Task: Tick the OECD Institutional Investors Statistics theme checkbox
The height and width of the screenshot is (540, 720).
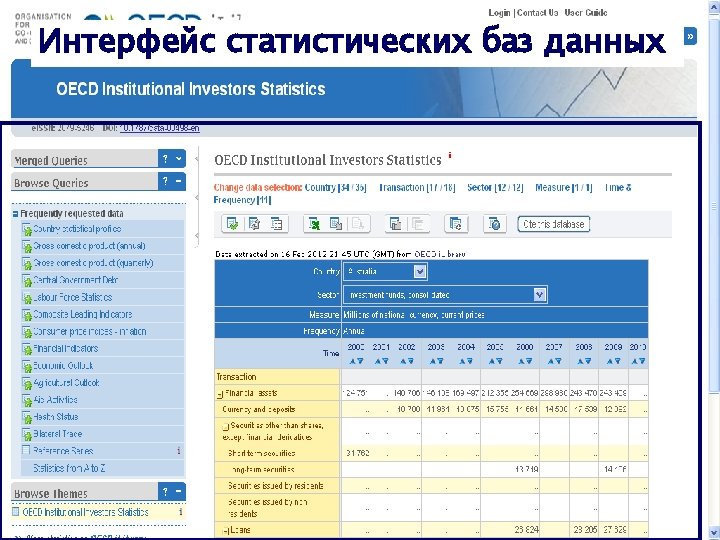Action: click(x=16, y=512)
